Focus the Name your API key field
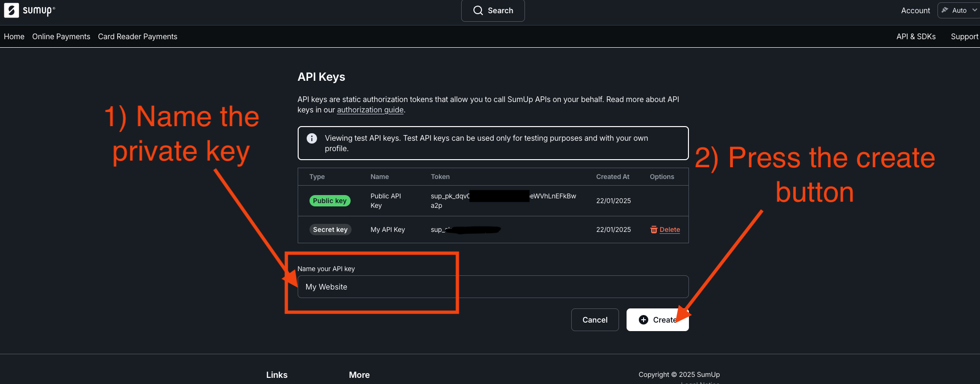The width and height of the screenshot is (980, 384). [493, 287]
